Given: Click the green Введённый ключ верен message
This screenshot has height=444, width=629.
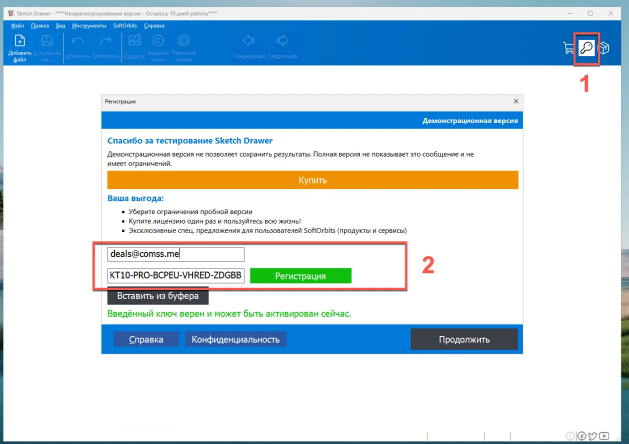Looking at the screenshot, I should (229, 314).
